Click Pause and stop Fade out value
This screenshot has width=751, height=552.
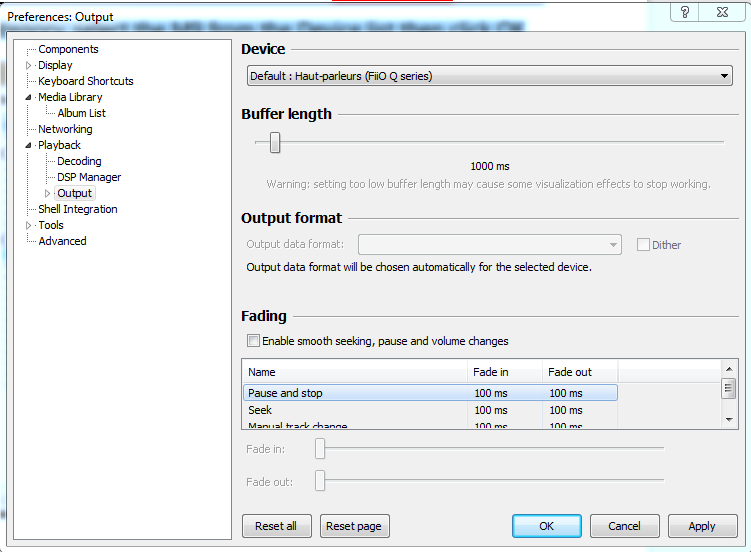[x=566, y=393]
